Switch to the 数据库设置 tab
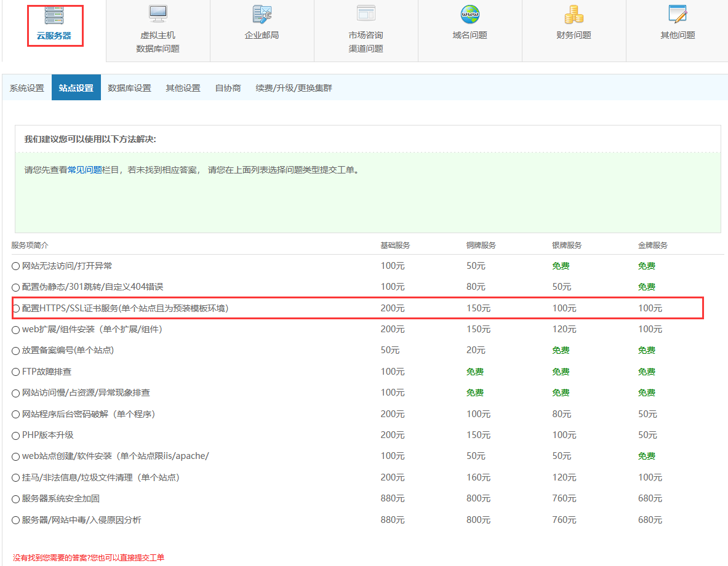Viewport: 728px width, 566px height. point(129,88)
